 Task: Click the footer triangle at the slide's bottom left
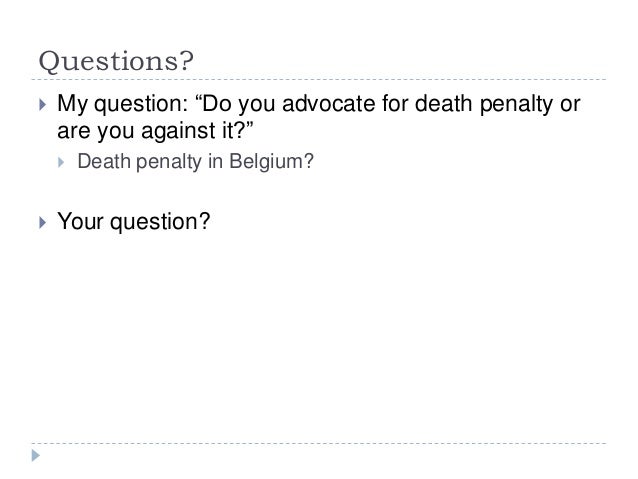coord(36,455)
